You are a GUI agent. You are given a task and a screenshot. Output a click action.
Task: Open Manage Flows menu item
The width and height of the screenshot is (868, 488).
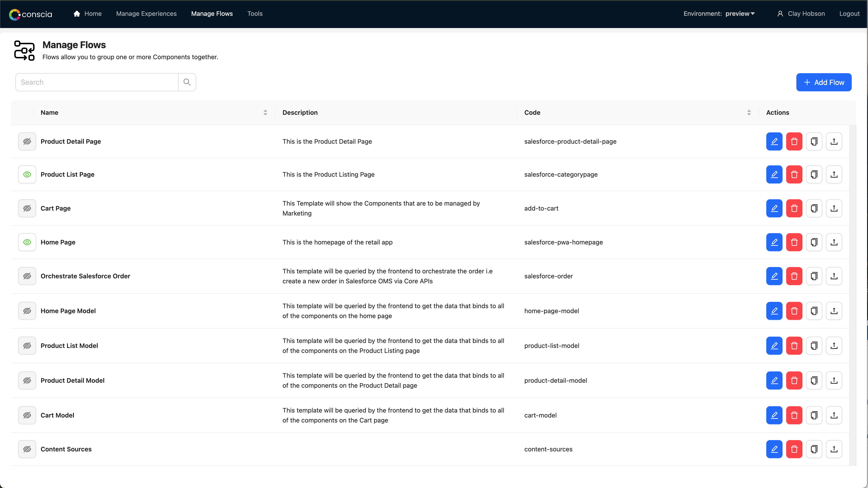(212, 14)
